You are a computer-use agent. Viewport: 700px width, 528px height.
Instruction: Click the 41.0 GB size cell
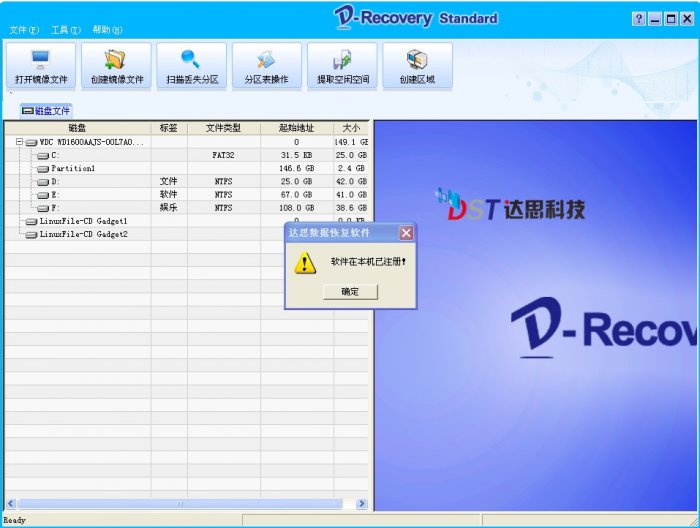click(351, 195)
